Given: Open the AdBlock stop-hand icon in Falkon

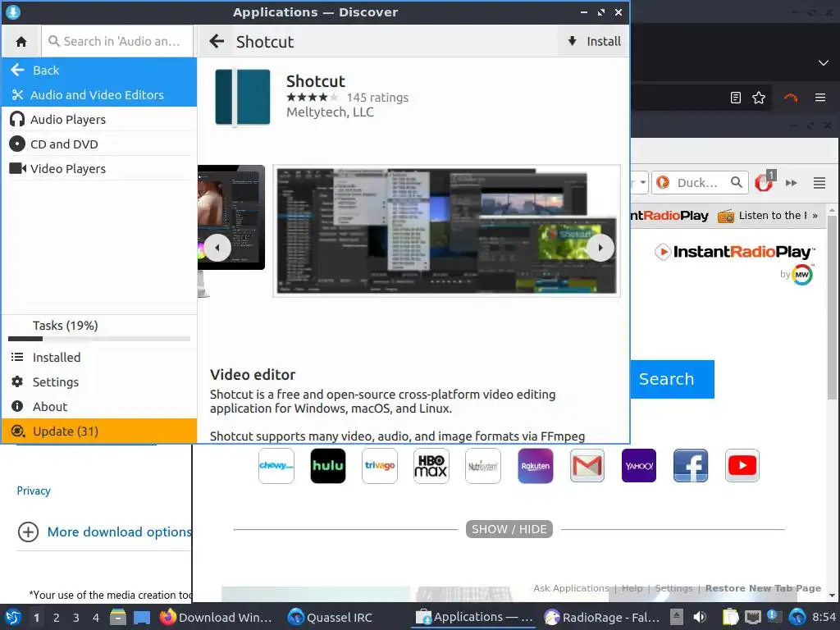Looking at the screenshot, I should point(764,182).
